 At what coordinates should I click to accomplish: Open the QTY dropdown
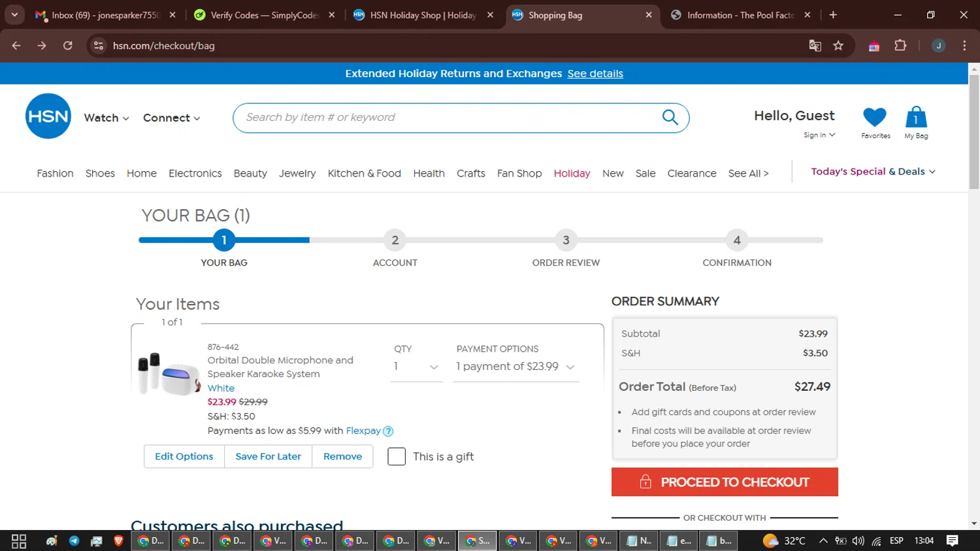(x=417, y=367)
